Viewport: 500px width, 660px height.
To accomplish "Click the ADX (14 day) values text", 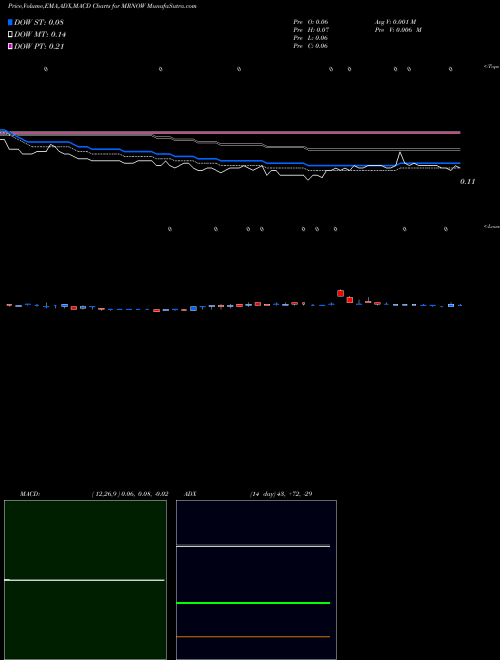I will click(281, 494).
